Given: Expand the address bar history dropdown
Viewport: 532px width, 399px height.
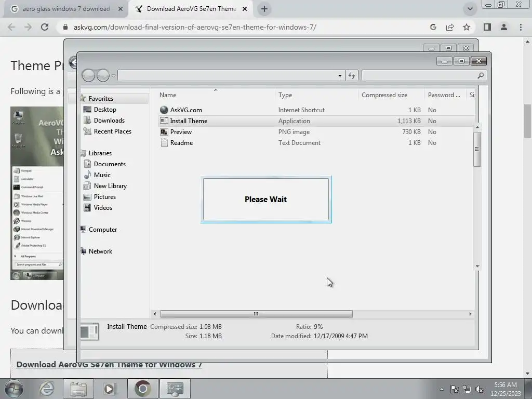Looking at the screenshot, I should point(340,76).
